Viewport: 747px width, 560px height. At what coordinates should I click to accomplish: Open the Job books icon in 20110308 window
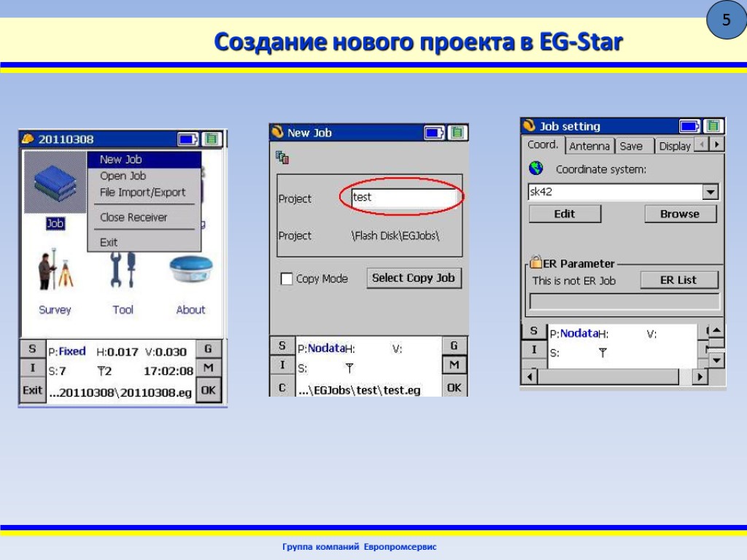tap(55, 182)
